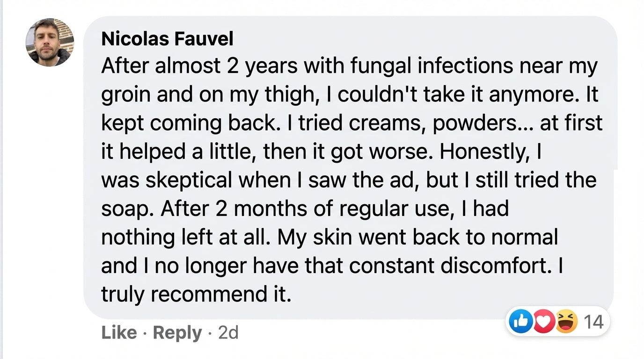Click the red heart reaction icon
The width and height of the screenshot is (644, 359).
pyautogui.click(x=543, y=322)
